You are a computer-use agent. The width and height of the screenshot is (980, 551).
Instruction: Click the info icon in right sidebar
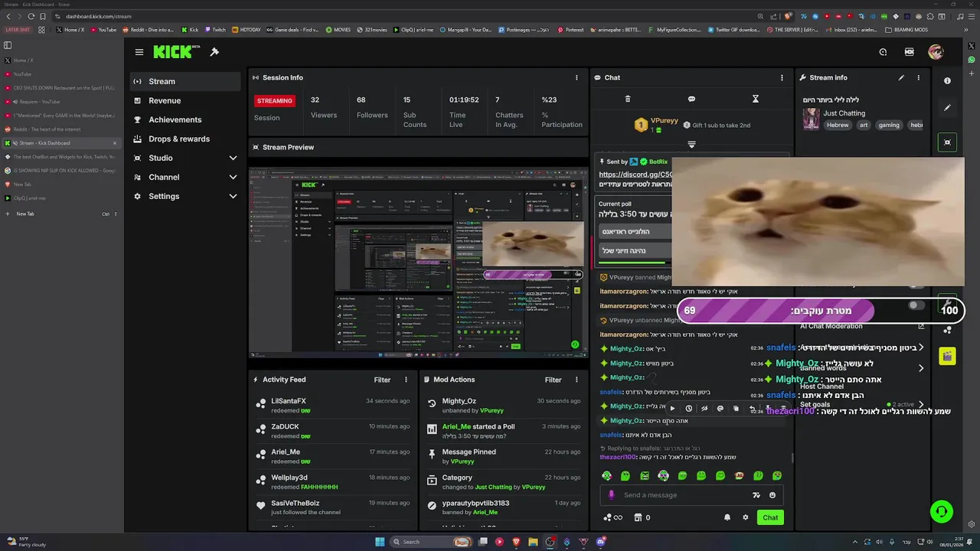947,80
